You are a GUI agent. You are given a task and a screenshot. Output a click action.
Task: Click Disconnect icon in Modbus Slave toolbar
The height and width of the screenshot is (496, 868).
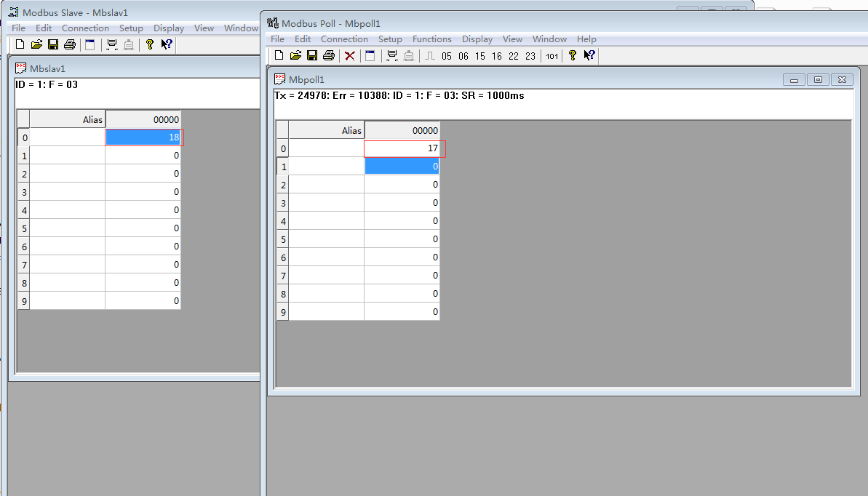pos(129,44)
